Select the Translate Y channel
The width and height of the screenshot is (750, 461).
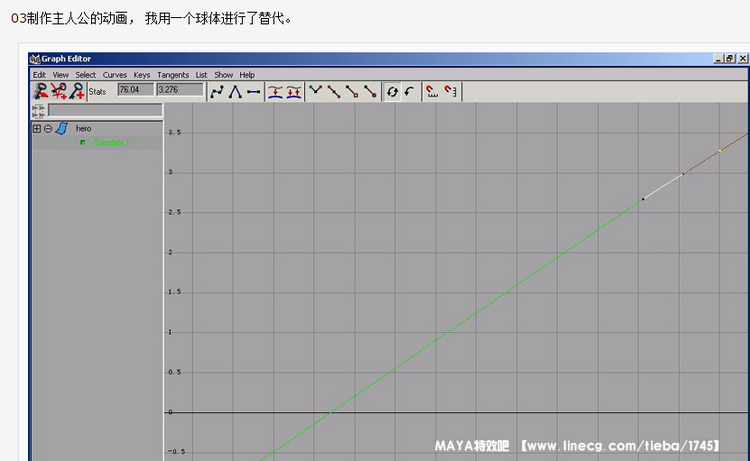[x=111, y=143]
